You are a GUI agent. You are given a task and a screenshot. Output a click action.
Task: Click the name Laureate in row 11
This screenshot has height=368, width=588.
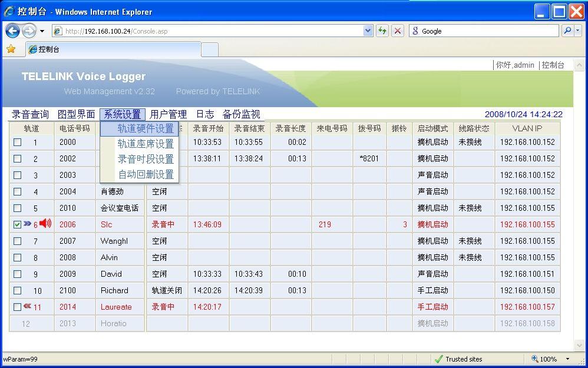116,307
